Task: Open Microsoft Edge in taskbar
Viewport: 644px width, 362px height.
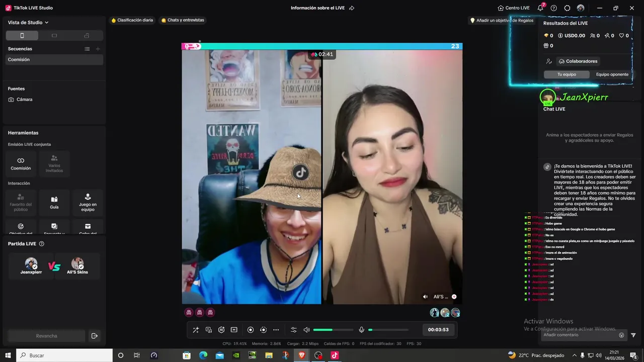Action: 203,355
